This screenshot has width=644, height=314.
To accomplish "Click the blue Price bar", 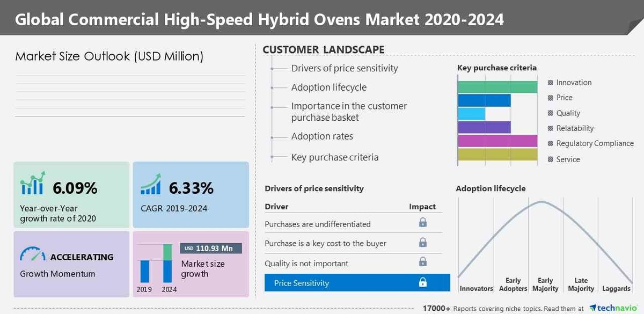I will tap(484, 100).
